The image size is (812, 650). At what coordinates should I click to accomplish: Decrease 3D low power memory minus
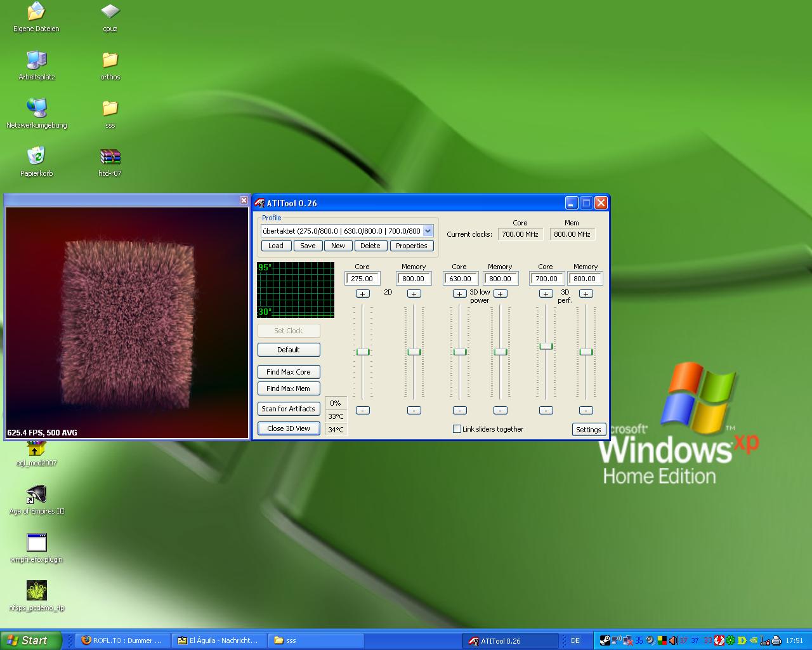click(501, 410)
